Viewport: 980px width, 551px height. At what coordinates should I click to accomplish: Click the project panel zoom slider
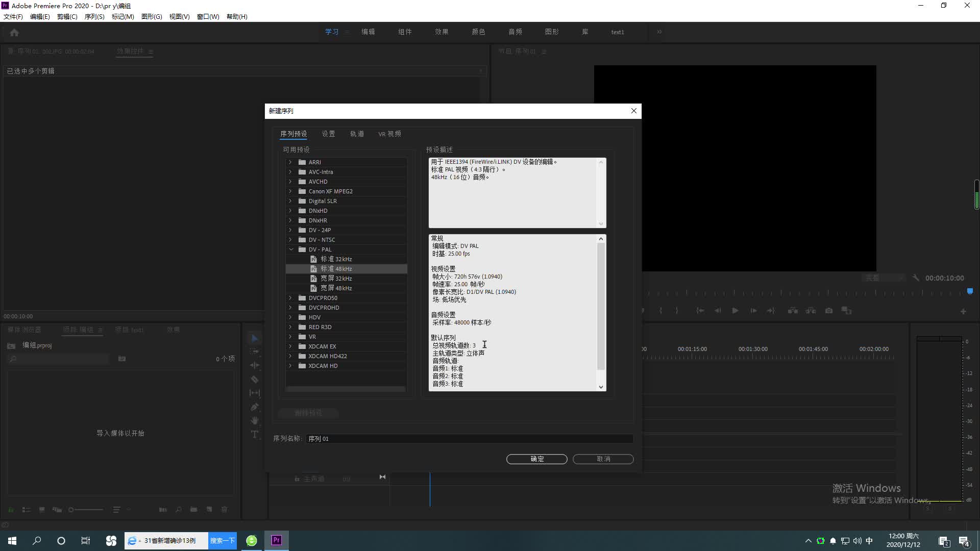coord(86,509)
